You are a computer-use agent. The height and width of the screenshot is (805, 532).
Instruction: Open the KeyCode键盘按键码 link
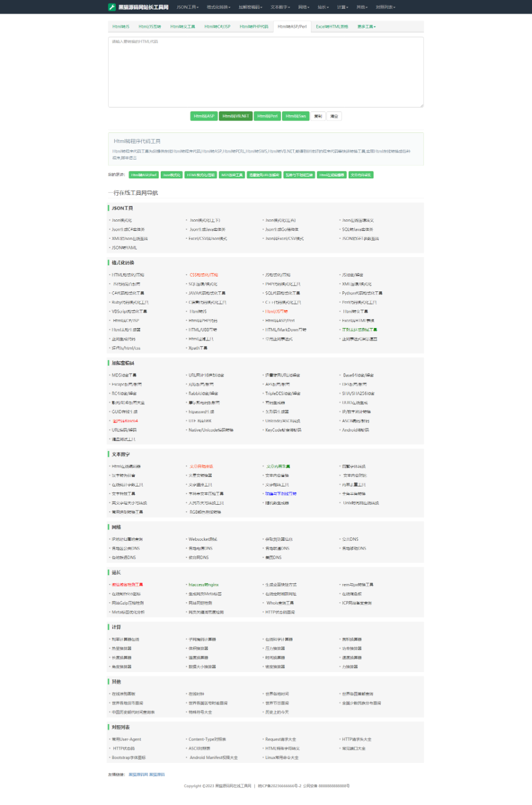point(284,430)
